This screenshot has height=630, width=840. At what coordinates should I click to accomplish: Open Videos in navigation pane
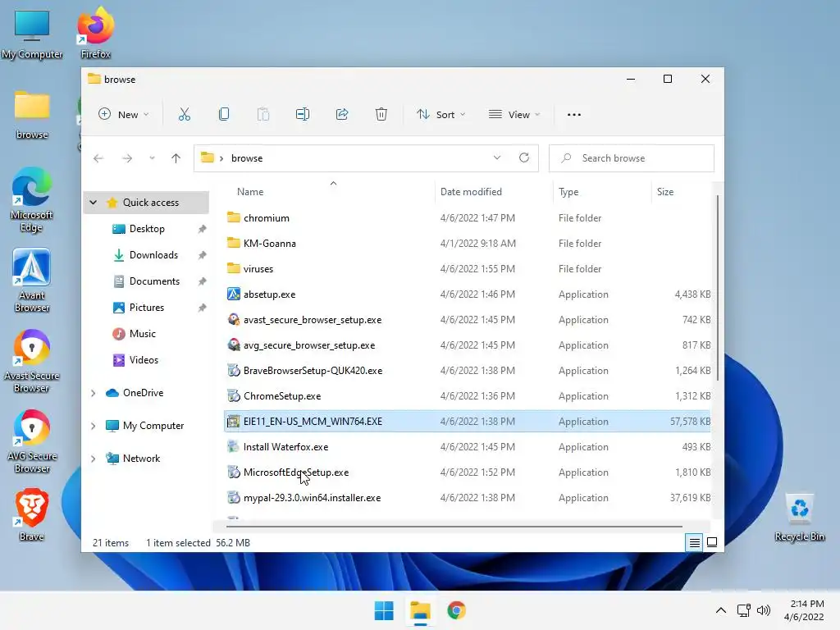coord(144,360)
